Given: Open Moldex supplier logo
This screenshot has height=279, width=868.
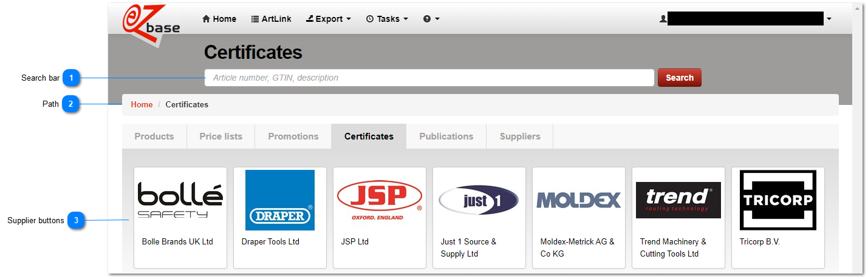Looking at the screenshot, I should point(579,200).
